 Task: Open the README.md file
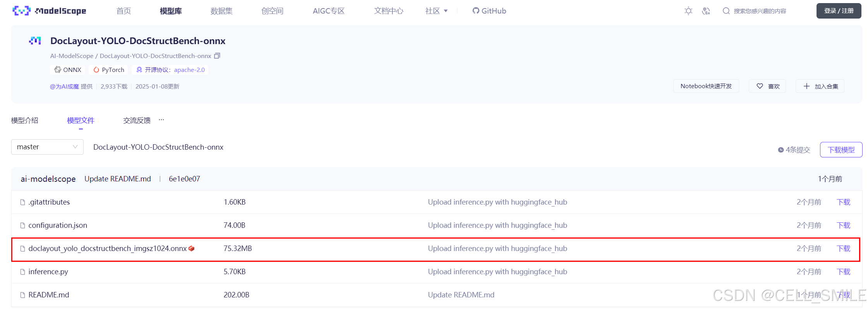click(49, 295)
